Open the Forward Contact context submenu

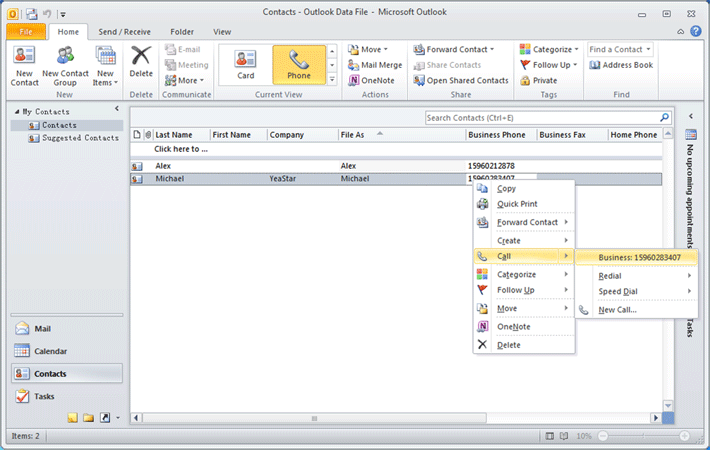pos(524,222)
